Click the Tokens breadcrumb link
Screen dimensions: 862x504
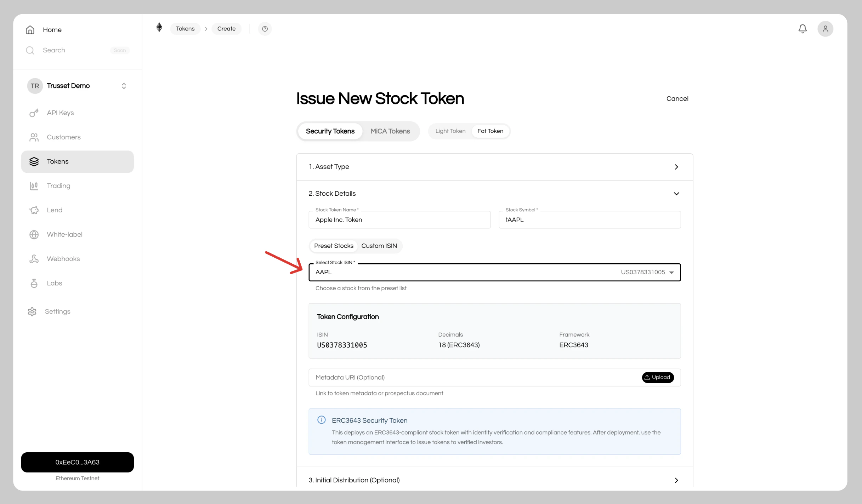coord(185,29)
